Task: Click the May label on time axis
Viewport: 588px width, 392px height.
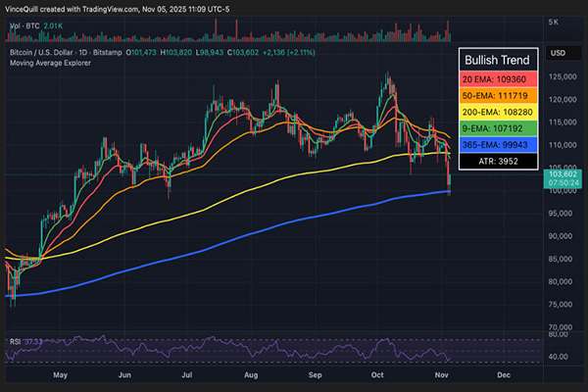Action: pyautogui.click(x=62, y=374)
